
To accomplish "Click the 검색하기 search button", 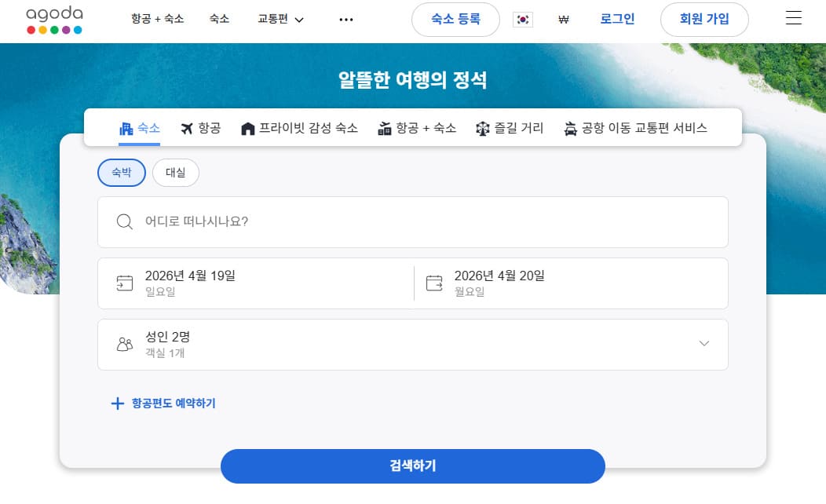I will [x=412, y=466].
